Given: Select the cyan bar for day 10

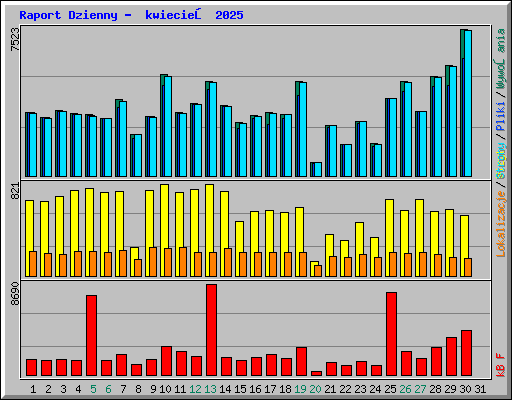Looking at the screenshot, I should pyautogui.click(x=168, y=126).
